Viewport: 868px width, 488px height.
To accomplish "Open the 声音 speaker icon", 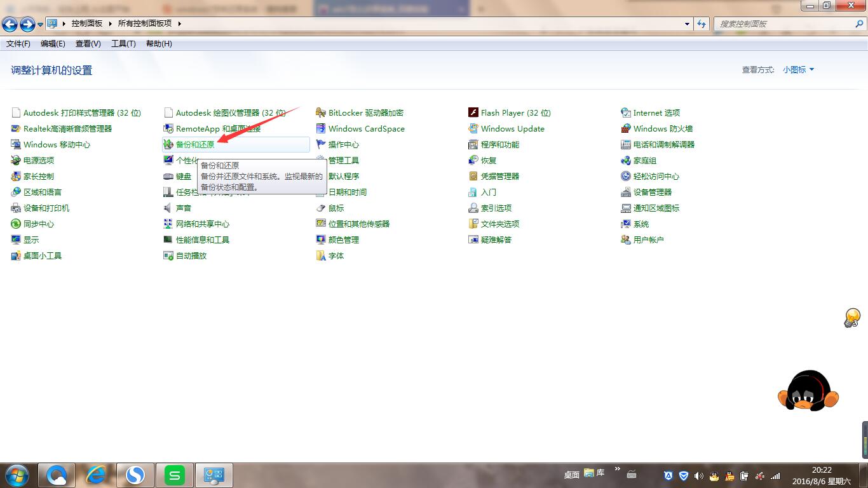I will tap(168, 208).
